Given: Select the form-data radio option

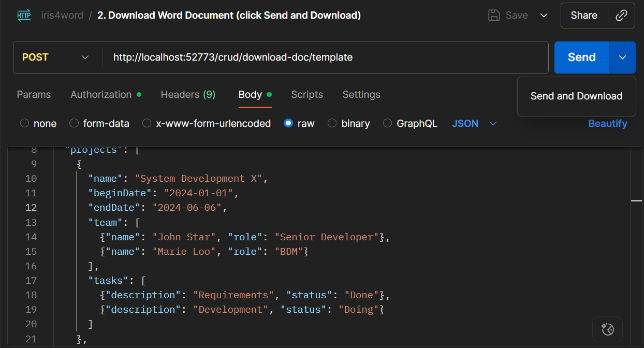Looking at the screenshot, I should pos(74,123).
